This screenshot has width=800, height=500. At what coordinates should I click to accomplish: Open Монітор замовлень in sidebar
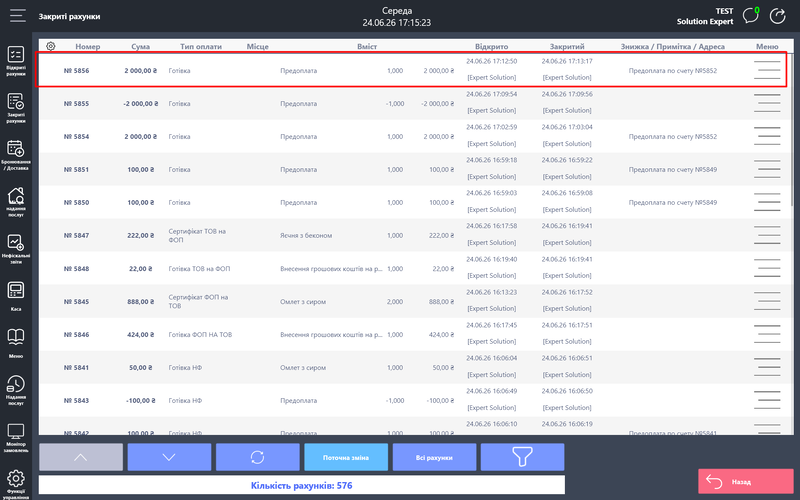(16, 438)
